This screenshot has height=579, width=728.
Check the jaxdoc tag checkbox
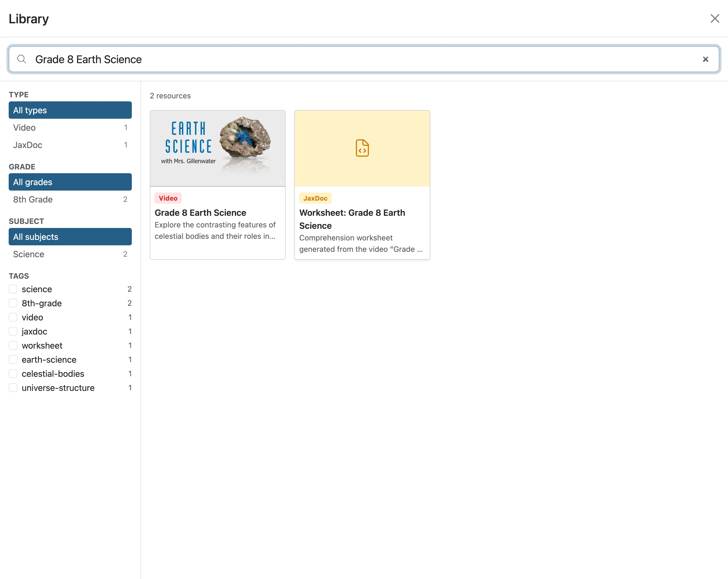(x=13, y=331)
